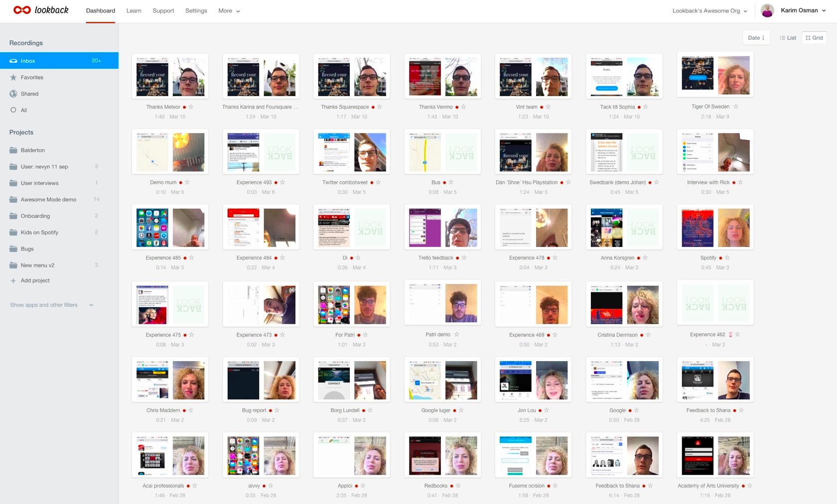Click the Grid view icon
The height and width of the screenshot is (504, 837).
click(808, 38)
